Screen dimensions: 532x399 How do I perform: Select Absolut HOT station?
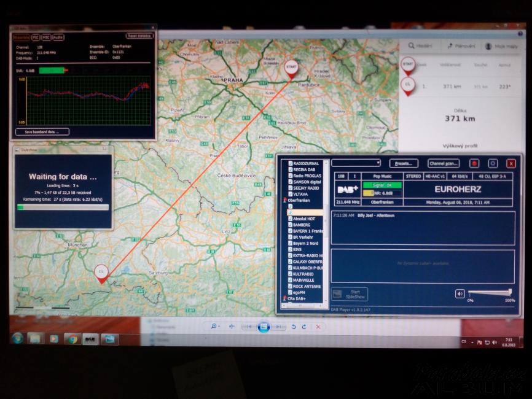(x=303, y=219)
